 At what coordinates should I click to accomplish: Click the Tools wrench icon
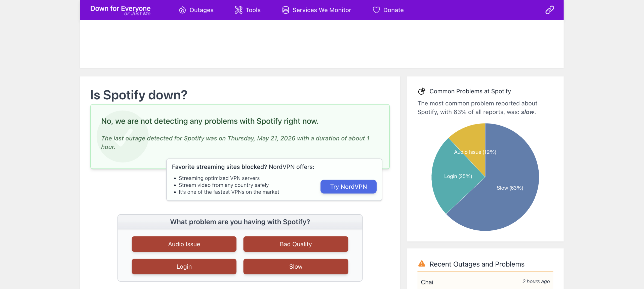tap(238, 10)
